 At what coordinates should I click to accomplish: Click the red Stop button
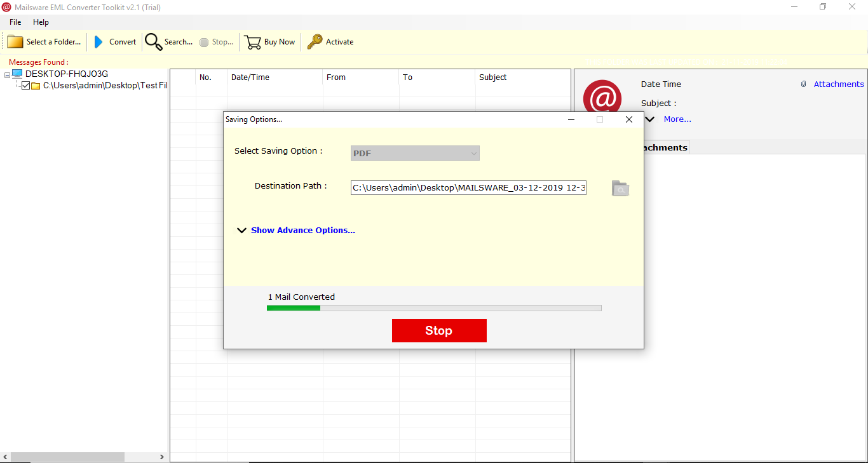point(439,331)
